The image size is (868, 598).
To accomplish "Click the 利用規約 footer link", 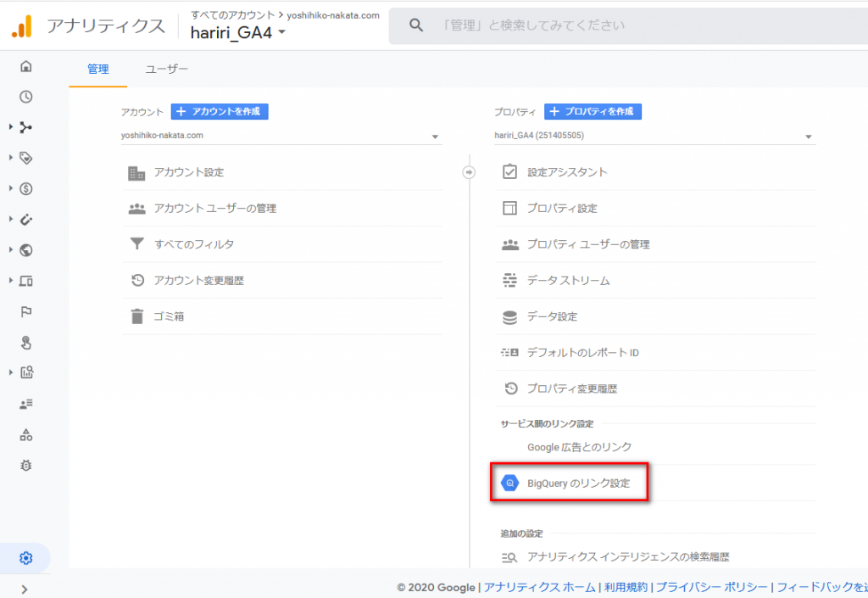I will tap(626, 587).
